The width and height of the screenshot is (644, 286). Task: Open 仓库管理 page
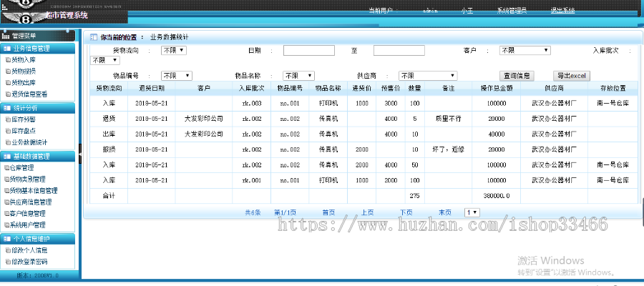21,168
